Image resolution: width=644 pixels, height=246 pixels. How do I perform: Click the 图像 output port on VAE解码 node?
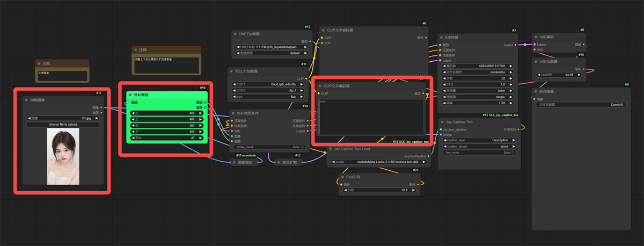[583, 45]
